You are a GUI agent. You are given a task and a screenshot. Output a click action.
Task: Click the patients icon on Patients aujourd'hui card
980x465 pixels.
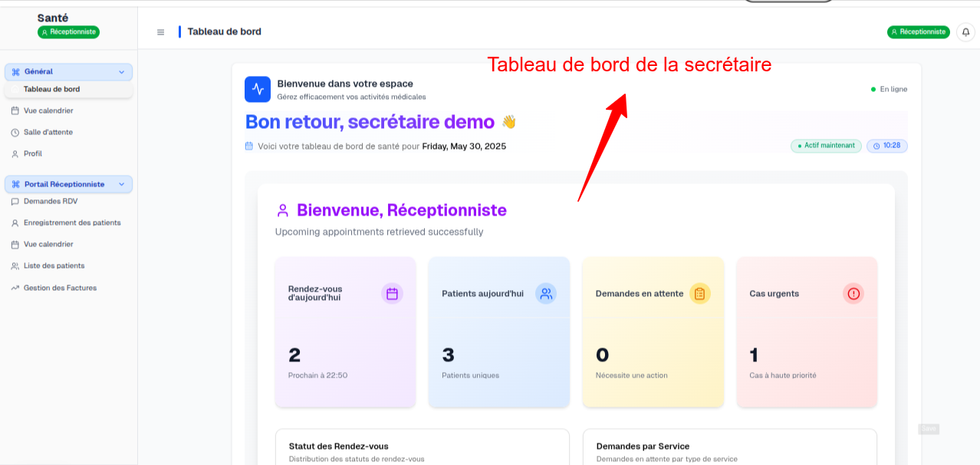point(546,294)
